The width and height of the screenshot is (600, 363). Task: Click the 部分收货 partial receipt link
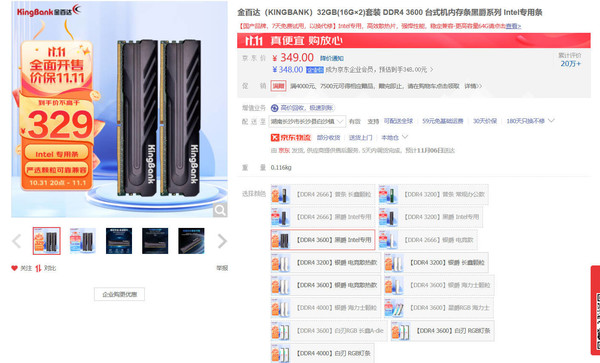pyautogui.click(x=328, y=138)
